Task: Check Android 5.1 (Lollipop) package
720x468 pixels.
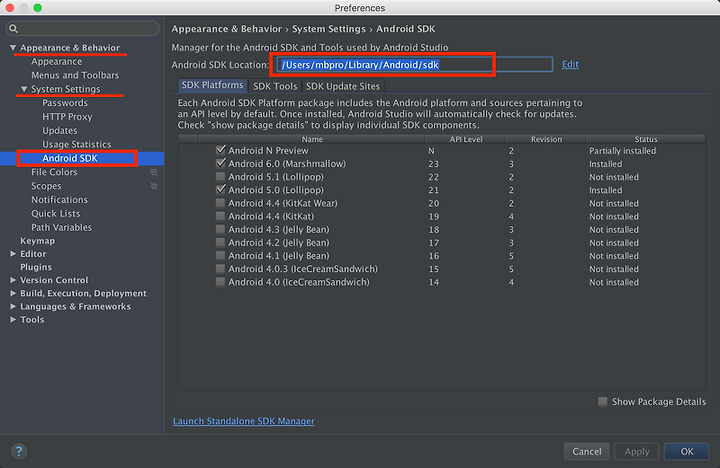Action: pos(220,176)
